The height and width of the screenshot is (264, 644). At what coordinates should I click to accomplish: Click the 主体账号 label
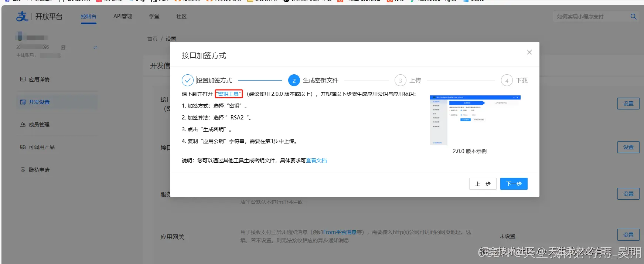pos(26,55)
